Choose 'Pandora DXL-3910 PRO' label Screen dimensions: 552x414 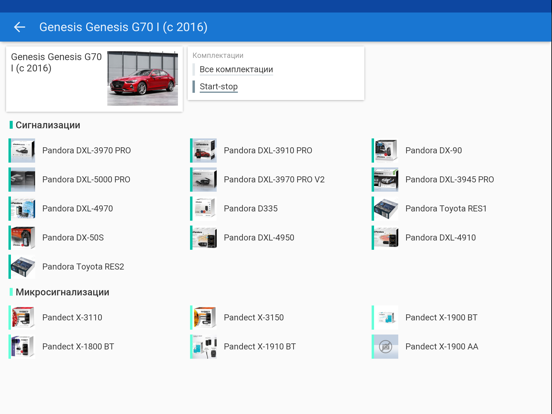pyautogui.click(x=268, y=150)
